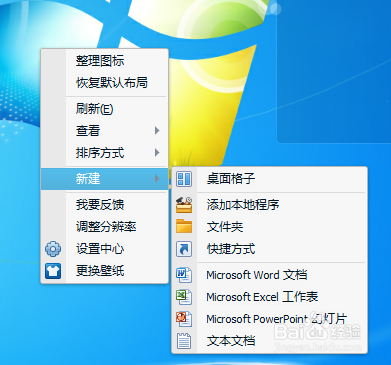Create a Microsoft PowerPoint 幻灯片
Screen dimensions: 391x365
269,319
